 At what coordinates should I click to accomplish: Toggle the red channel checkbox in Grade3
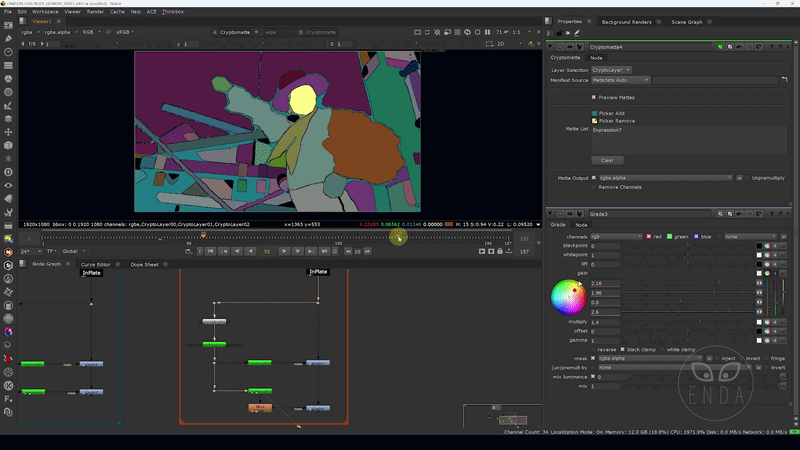(648, 237)
